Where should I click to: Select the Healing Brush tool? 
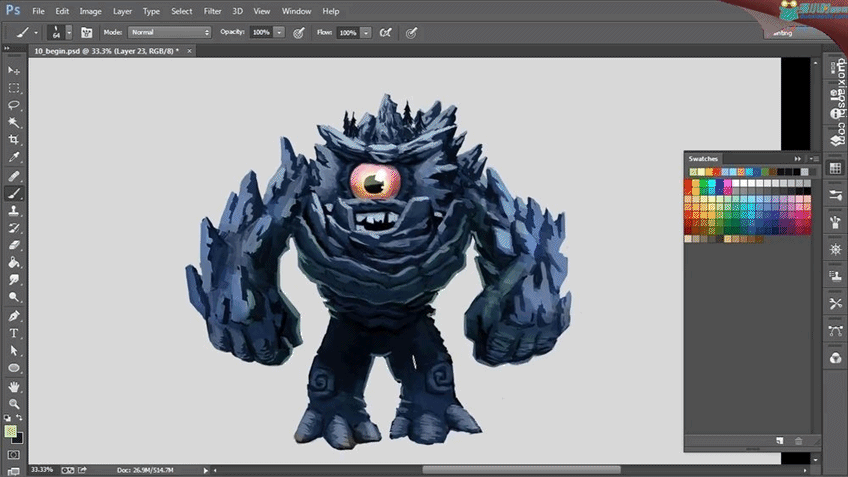(14, 176)
